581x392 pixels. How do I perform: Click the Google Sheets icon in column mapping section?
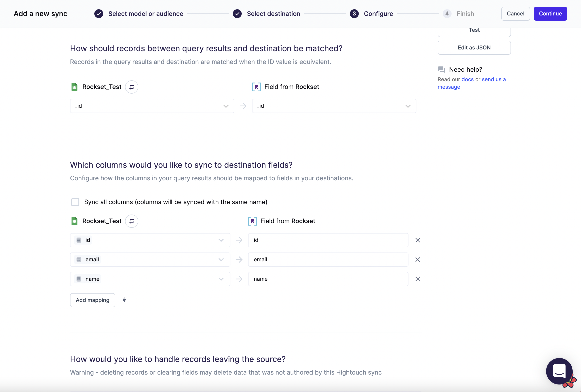point(74,221)
